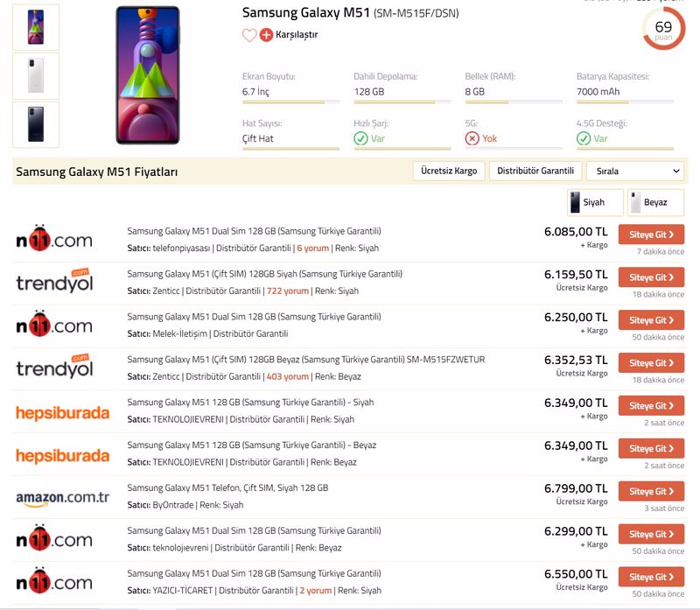This screenshot has width=700, height=610.
Task: Select the Beyaz color option
Action: (x=654, y=202)
